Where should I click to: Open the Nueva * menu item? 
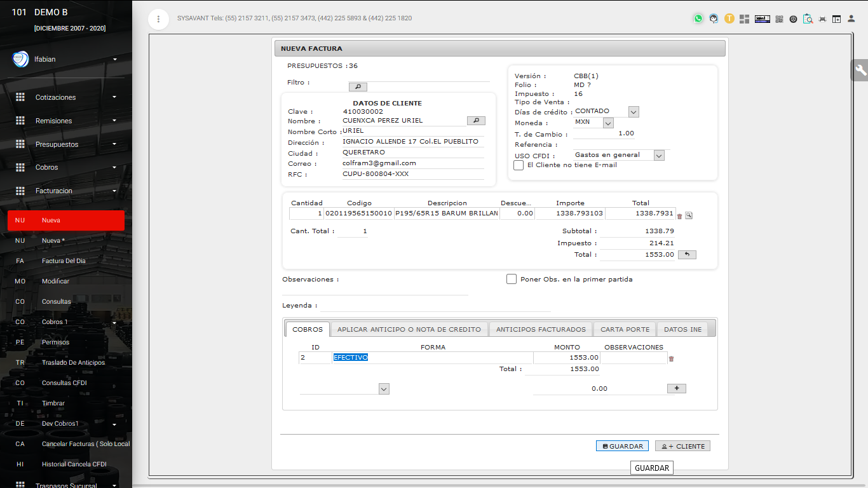pyautogui.click(x=66, y=241)
